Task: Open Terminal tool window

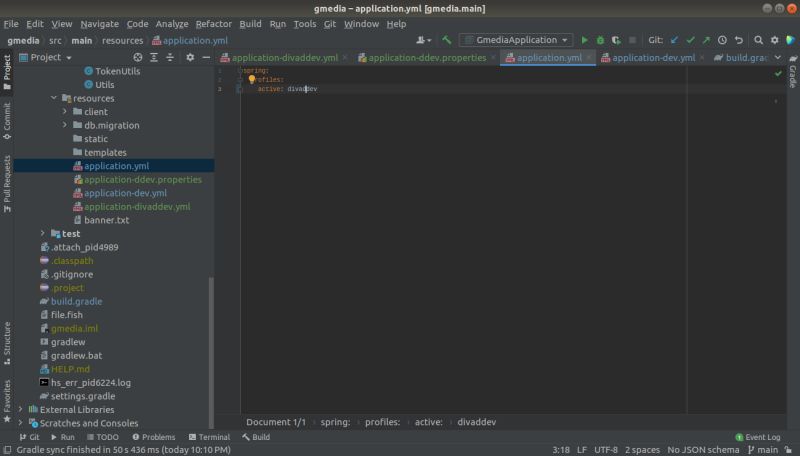Action: coord(209,437)
